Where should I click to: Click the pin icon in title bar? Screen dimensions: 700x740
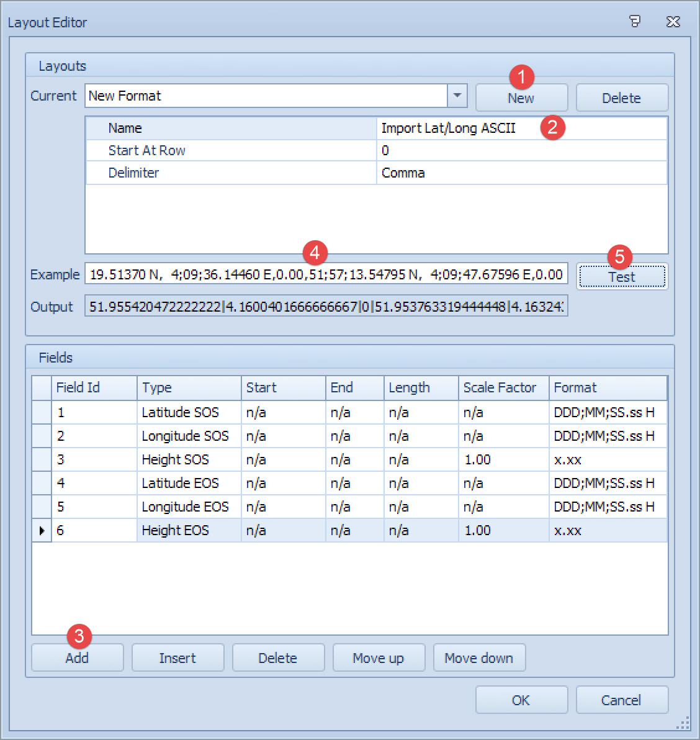pyautogui.click(x=634, y=22)
